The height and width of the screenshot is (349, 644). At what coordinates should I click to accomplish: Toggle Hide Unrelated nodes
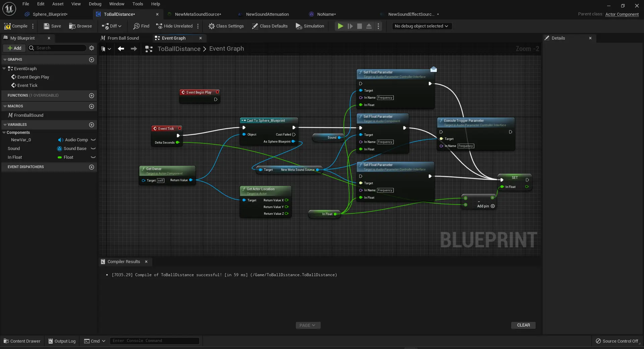174,26
